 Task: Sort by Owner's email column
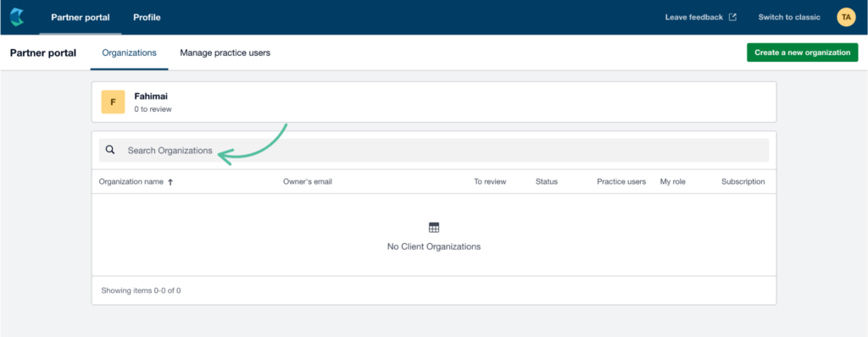(x=307, y=181)
